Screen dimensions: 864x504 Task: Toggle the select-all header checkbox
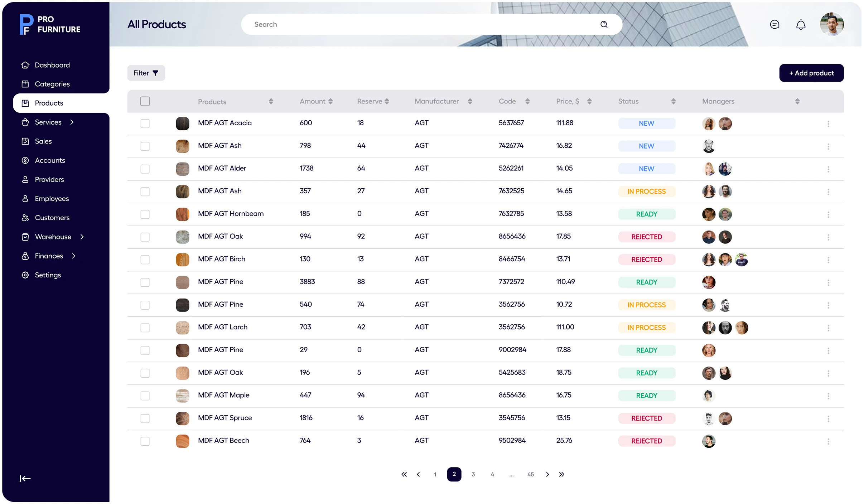coord(145,101)
